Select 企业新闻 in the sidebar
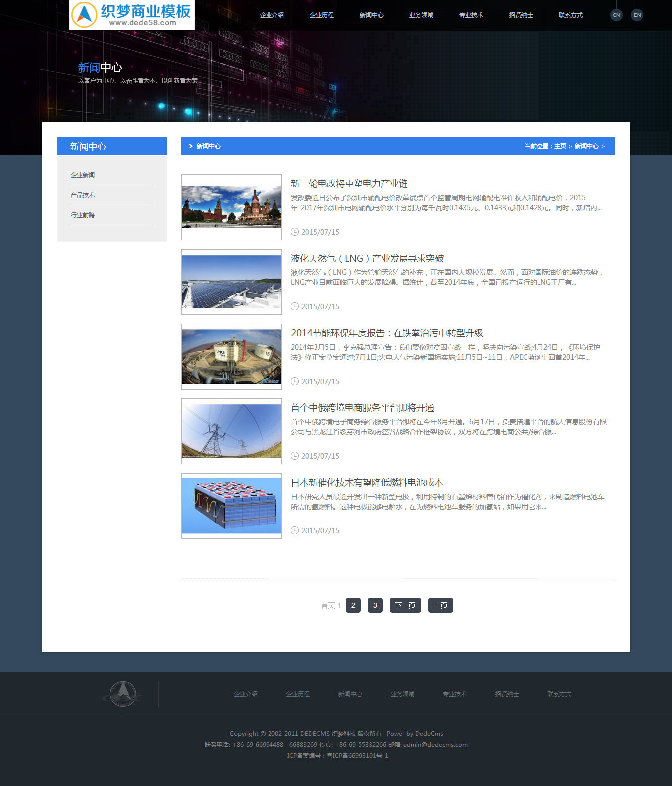The width and height of the screenshot is (672, 786). 83,175
